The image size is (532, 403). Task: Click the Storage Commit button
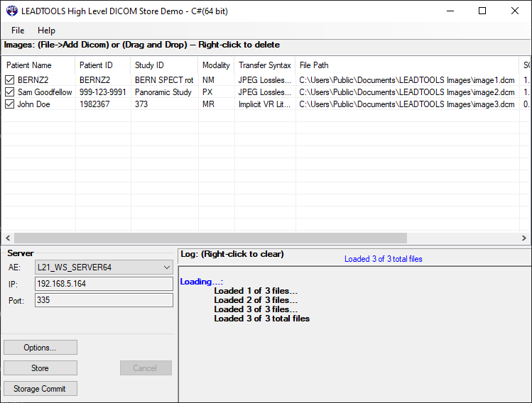tap(40, 388)
